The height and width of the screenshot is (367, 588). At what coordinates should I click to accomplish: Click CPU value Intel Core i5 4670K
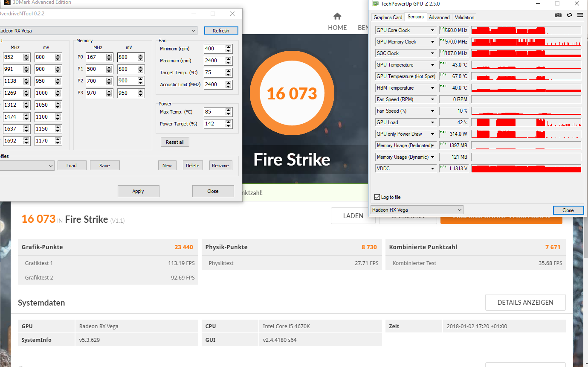pyautogui.click(x=286, y=326)
